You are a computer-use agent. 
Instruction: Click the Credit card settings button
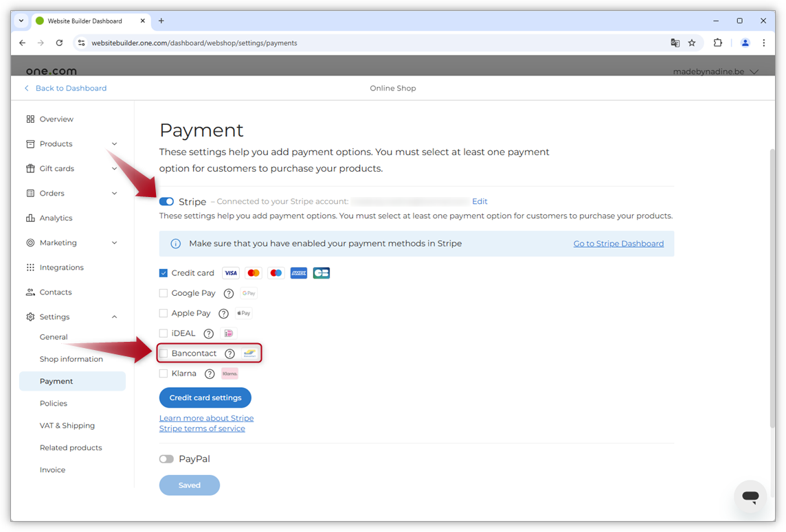[x=205, y=397]
